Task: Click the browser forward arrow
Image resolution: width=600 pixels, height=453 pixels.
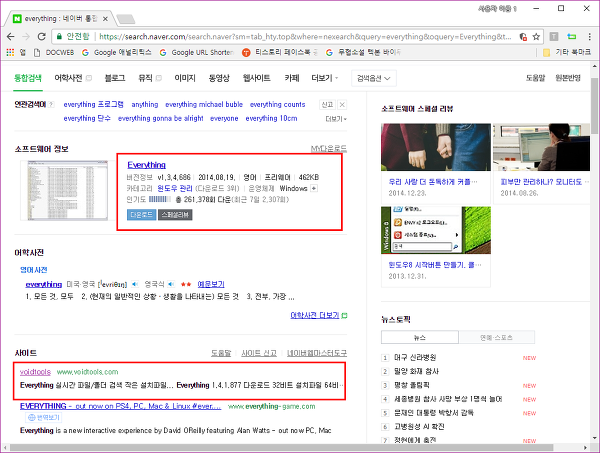Action: (26, 37)
